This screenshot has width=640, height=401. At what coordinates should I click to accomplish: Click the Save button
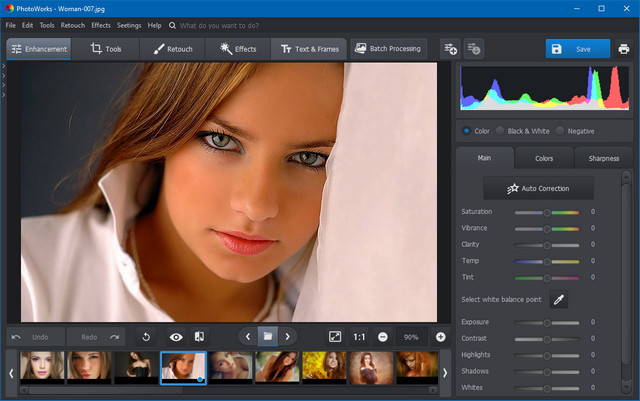click(577, 48)
